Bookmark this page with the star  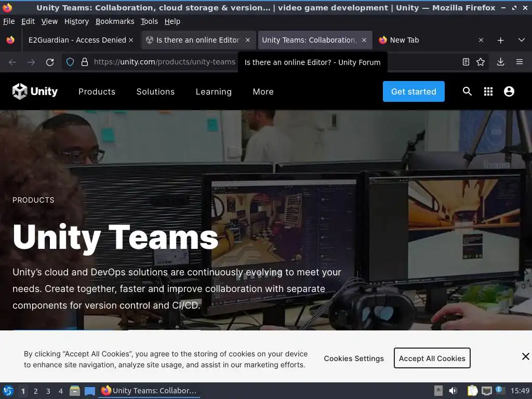pos(481,62)
